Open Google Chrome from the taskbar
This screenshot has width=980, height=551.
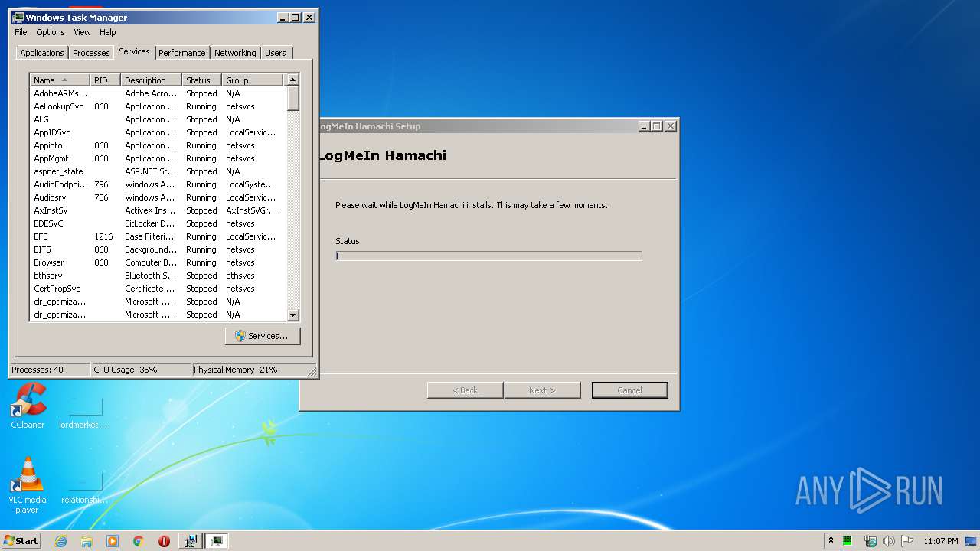click(138, 541)
